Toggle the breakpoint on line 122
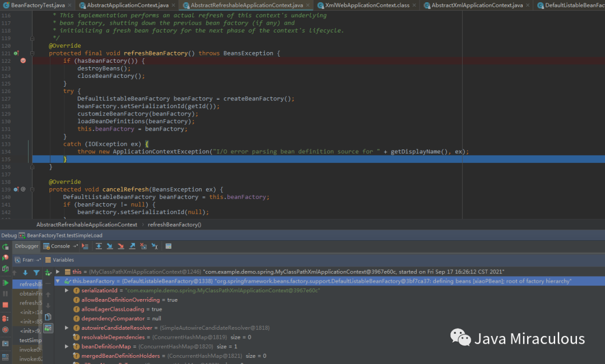Screen dimensions: 605x364 click(23, 61)
